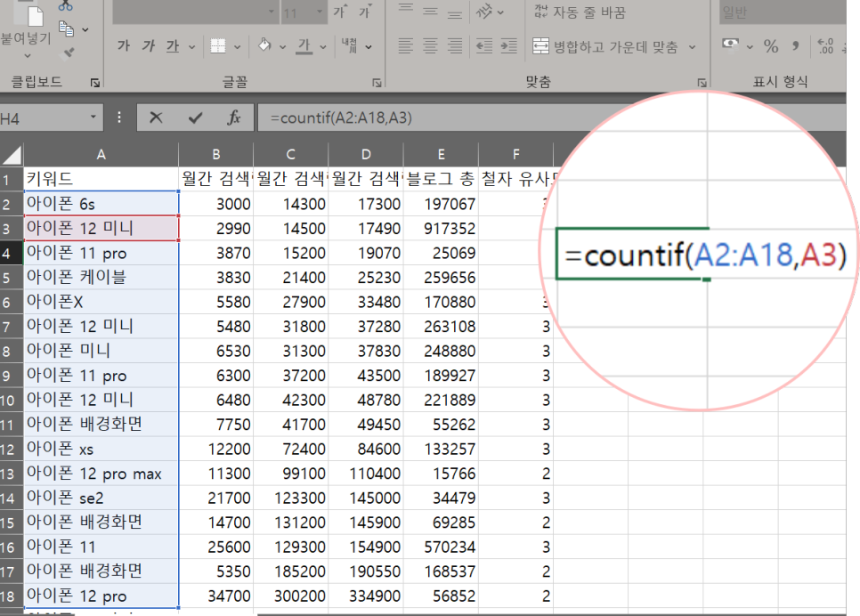Select cell with value 300200
This screenshot has height=616, width=860.
(x=291, y=596)
